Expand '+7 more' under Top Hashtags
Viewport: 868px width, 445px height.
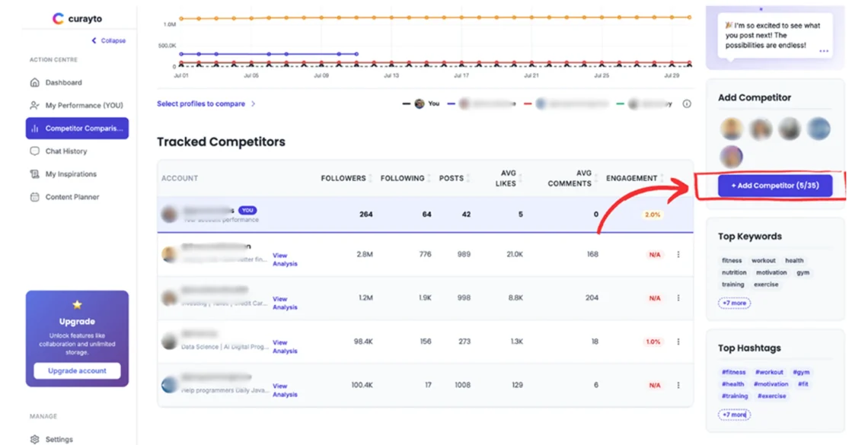tap(733, 414)
